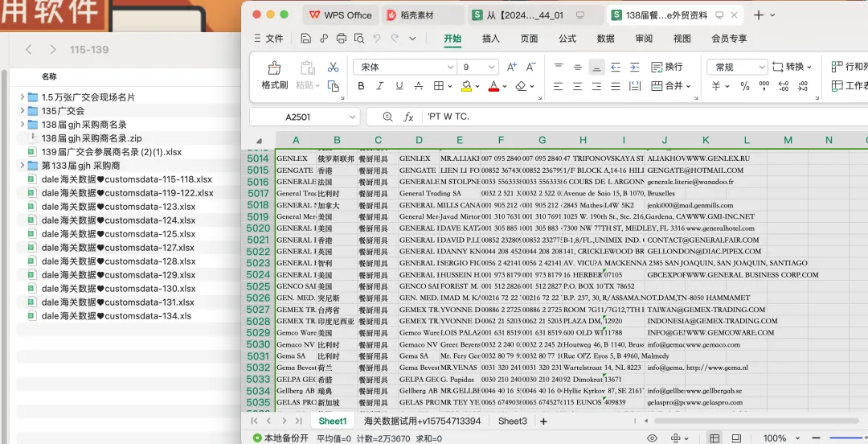Open a new WPS tab with the plus icon

759,15
